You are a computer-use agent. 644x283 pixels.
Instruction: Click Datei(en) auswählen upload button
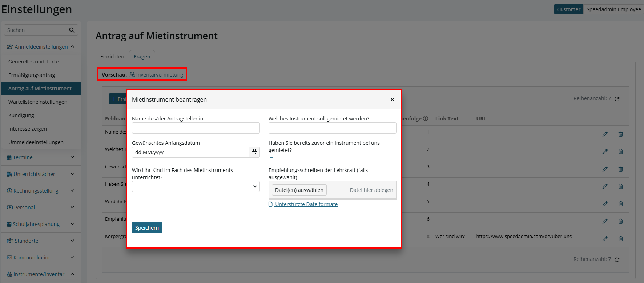299,190
